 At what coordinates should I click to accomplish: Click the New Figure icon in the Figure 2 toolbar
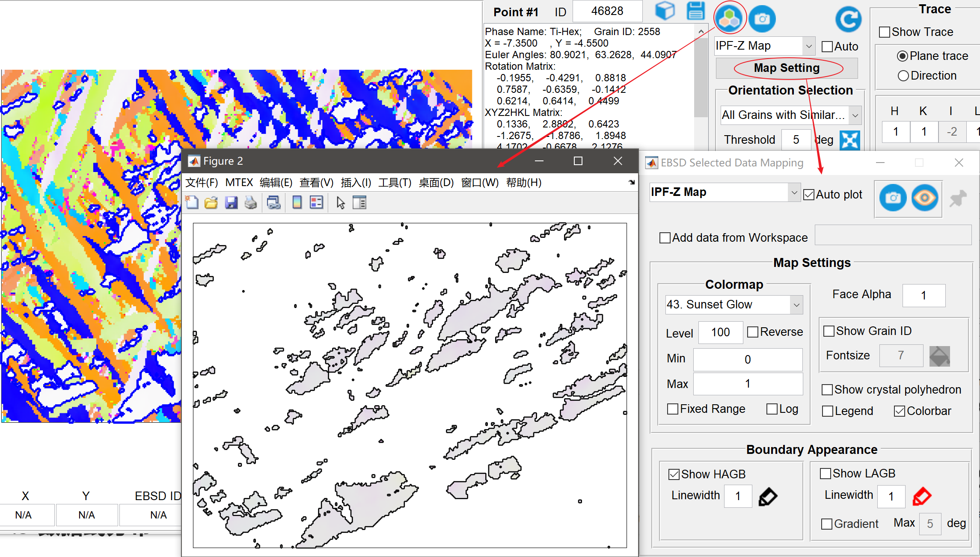pos(192,202)
